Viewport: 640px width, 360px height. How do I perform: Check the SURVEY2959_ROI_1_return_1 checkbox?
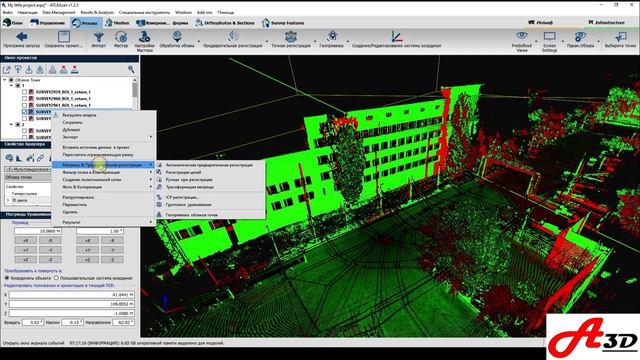tap(24, 92)
